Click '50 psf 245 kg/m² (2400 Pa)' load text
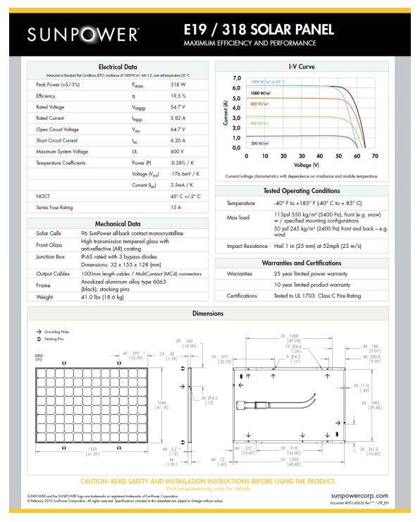Screen dimensions: 420x522 (307, 228)
